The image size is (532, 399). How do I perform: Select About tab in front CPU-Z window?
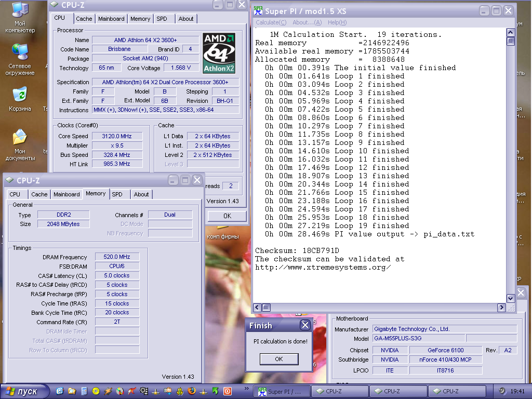click(x=141, y=194)
